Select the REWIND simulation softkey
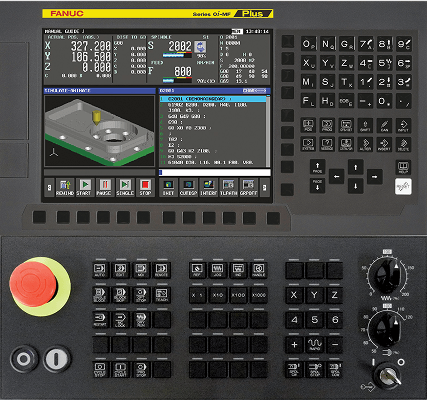 point(65,188)
